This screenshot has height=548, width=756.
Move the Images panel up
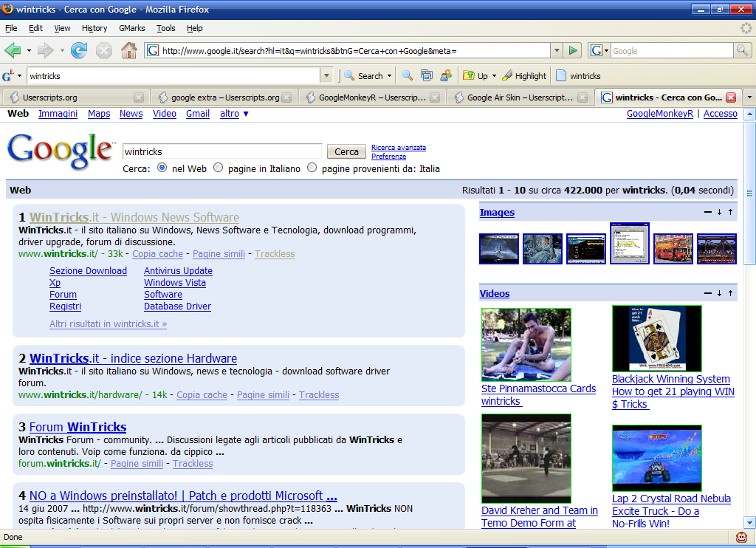click(x=730, y=212)
